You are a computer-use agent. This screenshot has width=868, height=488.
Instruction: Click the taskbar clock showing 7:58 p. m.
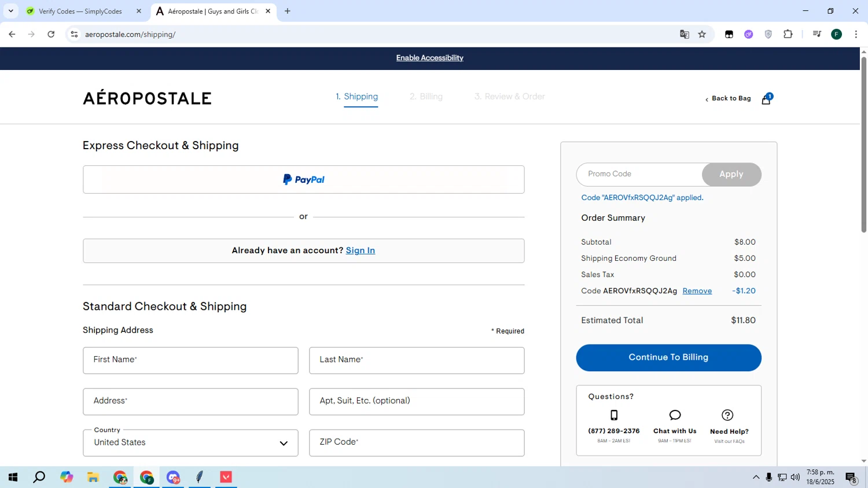821,477
